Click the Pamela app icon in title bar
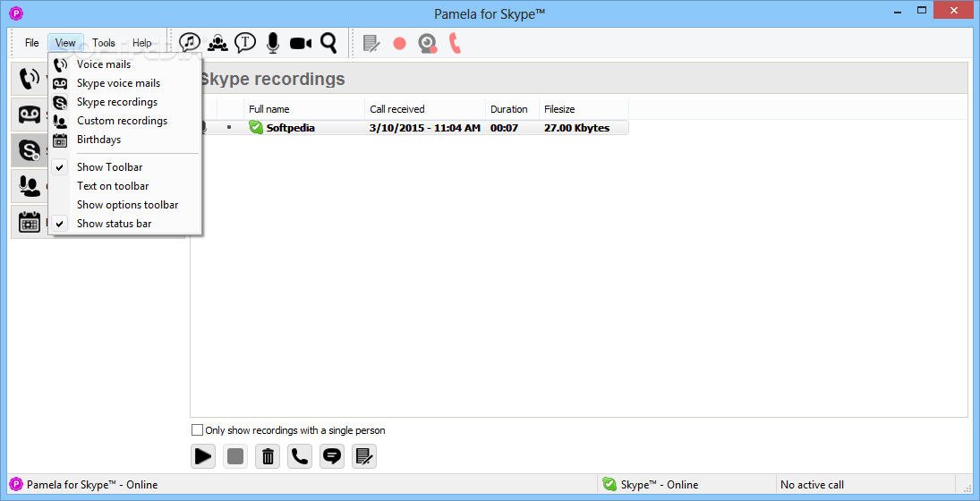The image size is (980, 501). pos(17,13)
